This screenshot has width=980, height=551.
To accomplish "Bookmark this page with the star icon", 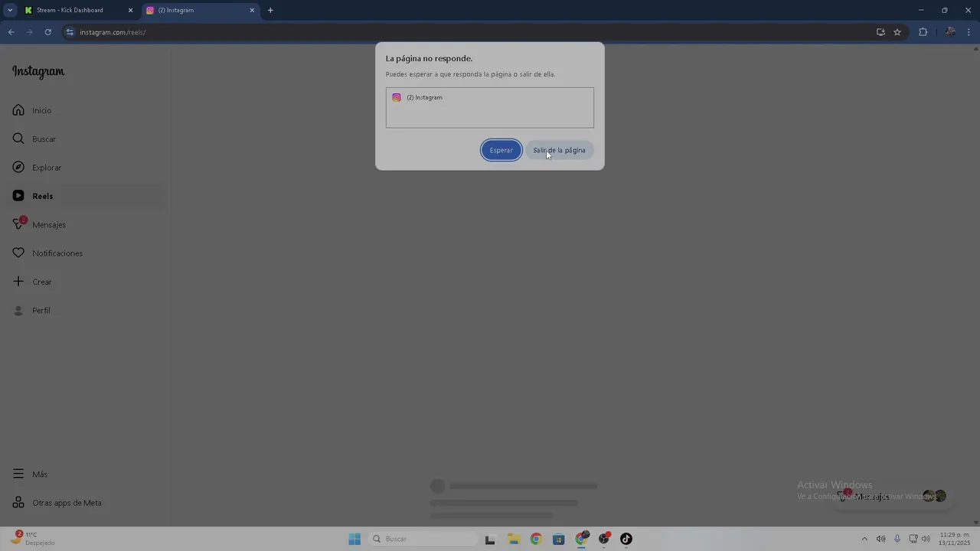I will [897, 32].
